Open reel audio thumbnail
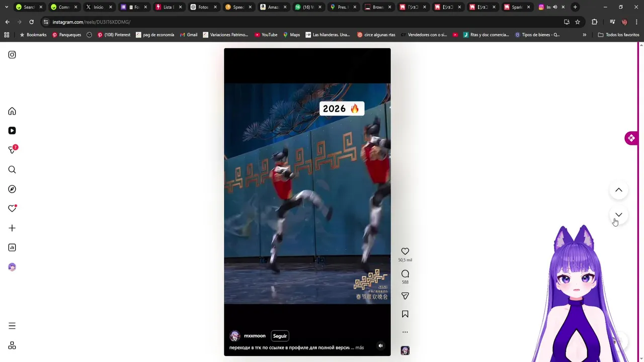 pos(405,350)
